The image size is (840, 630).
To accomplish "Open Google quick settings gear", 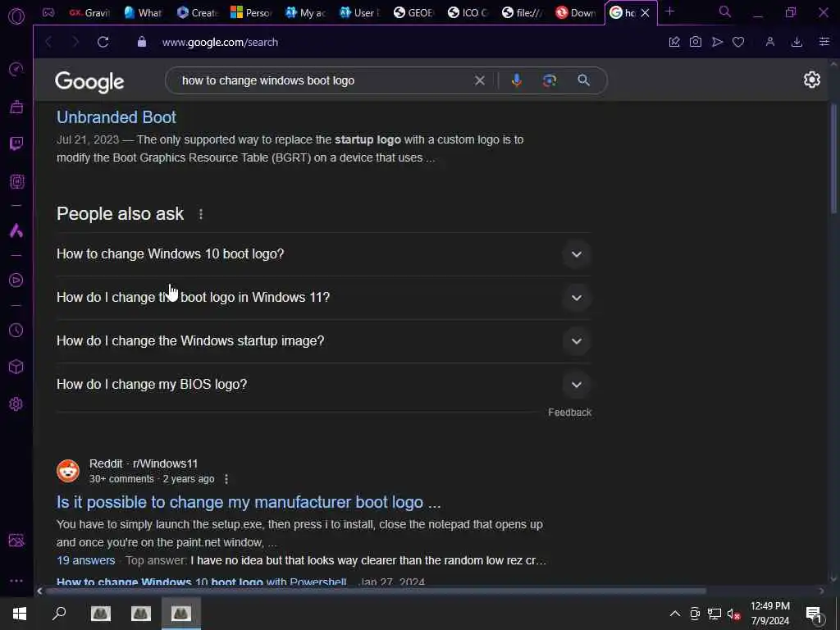I will [811, 80].
